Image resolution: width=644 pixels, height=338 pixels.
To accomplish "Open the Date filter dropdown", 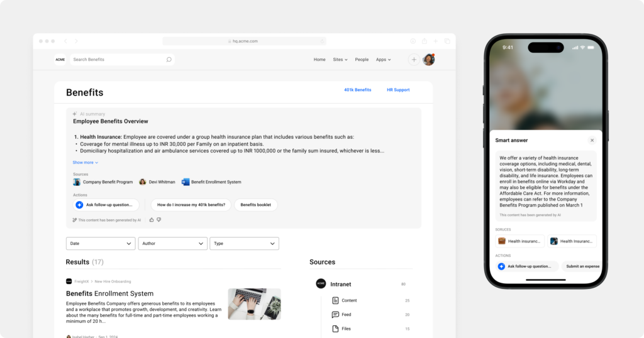I will pos(101,243).
